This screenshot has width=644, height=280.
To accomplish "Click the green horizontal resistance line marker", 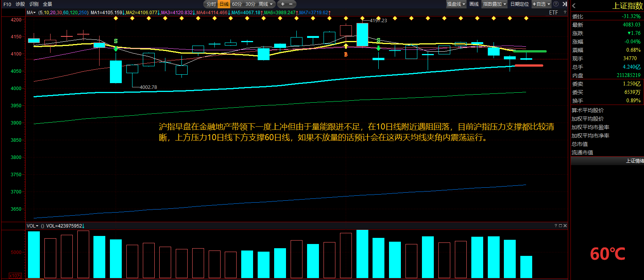I will click(530, 51).
